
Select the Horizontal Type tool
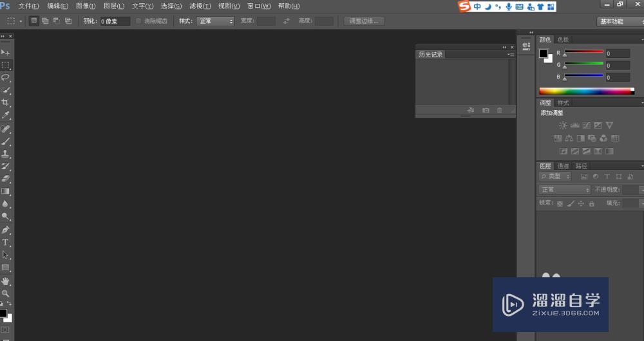click(x=5, y=243)
